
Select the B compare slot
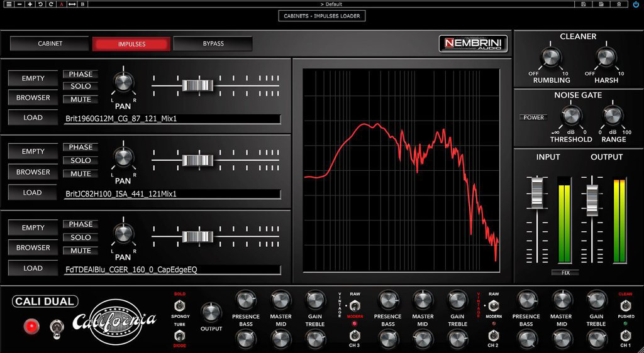pyautogui.click(x=83, y=4)
